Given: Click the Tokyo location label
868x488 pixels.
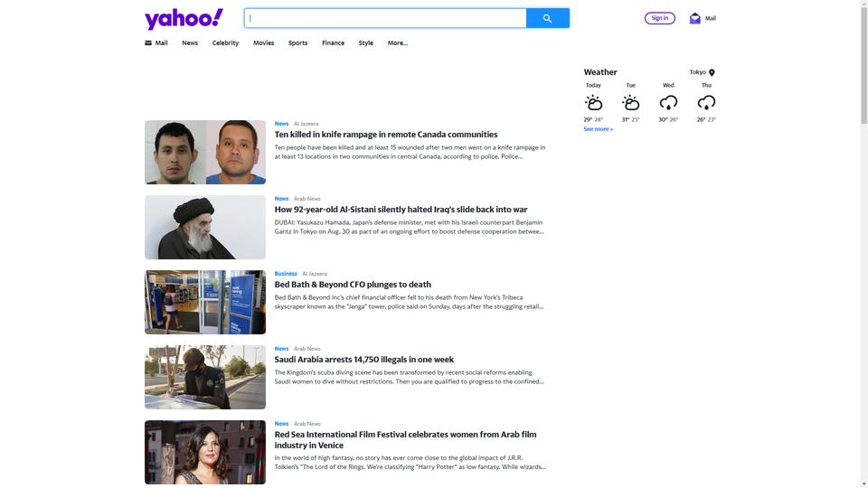Looking at the screenshot, I should coord(697,72).
